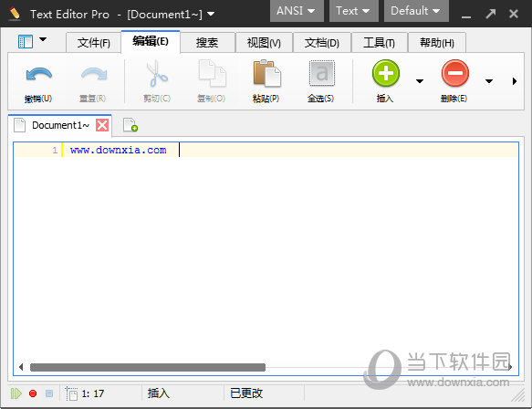Viewport: 532px width, 409px height.
Task: Click the scrollbar left arrow
Action: point(21,367)
